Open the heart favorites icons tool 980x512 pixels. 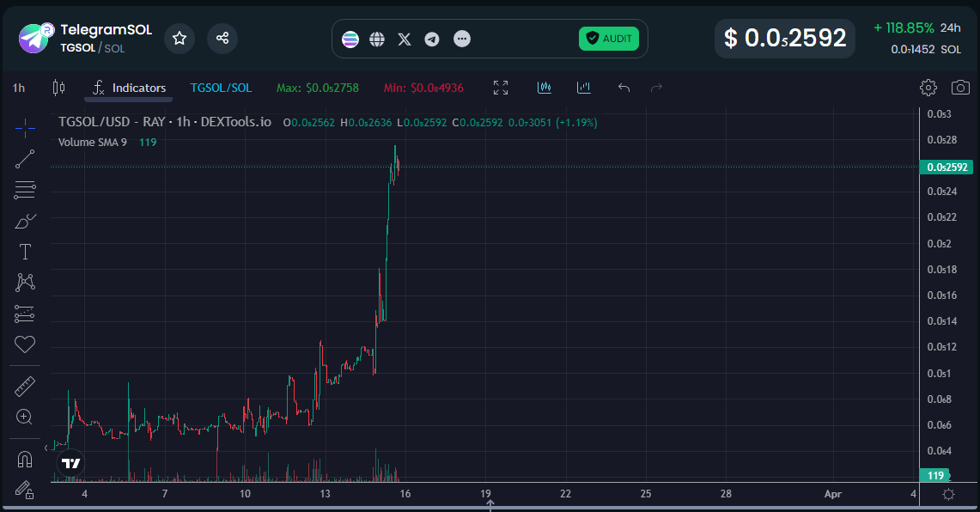(x=25, y=344)
